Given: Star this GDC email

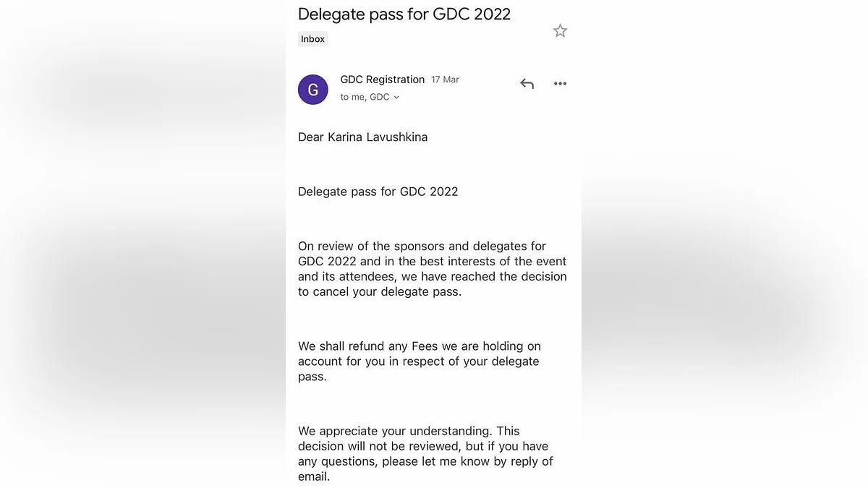Looking at the screenshot, I should click(x=560, y=31).
